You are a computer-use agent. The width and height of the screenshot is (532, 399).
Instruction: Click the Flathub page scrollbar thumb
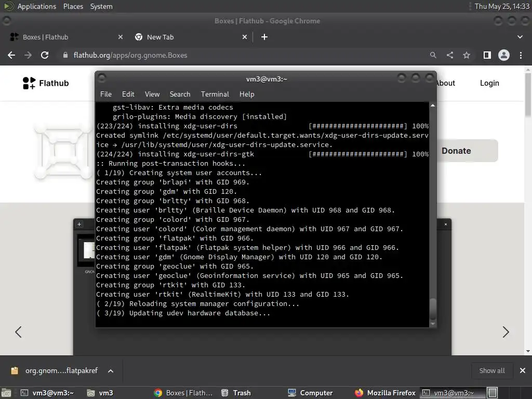point(528,95)
